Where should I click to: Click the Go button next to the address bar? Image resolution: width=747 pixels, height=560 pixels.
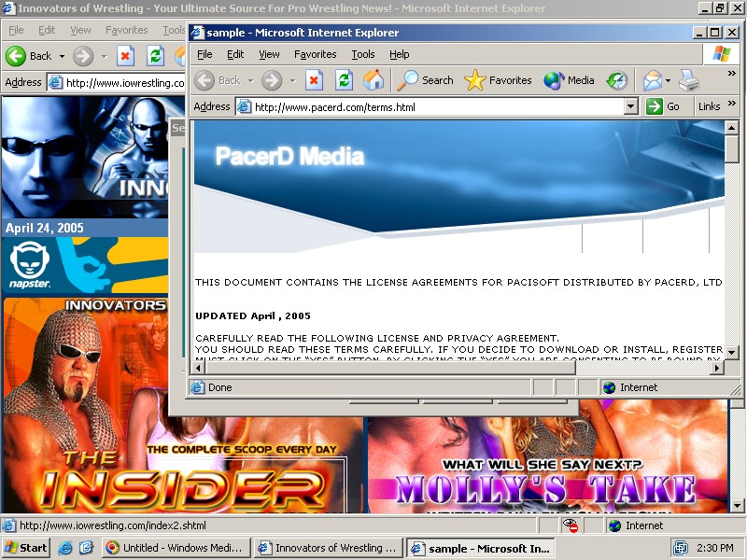click(x=663, y=106)
